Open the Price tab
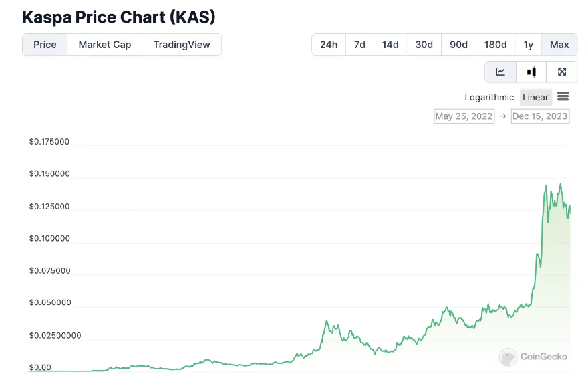This screenshot has height=384, width=588. [x=45, y=45]
